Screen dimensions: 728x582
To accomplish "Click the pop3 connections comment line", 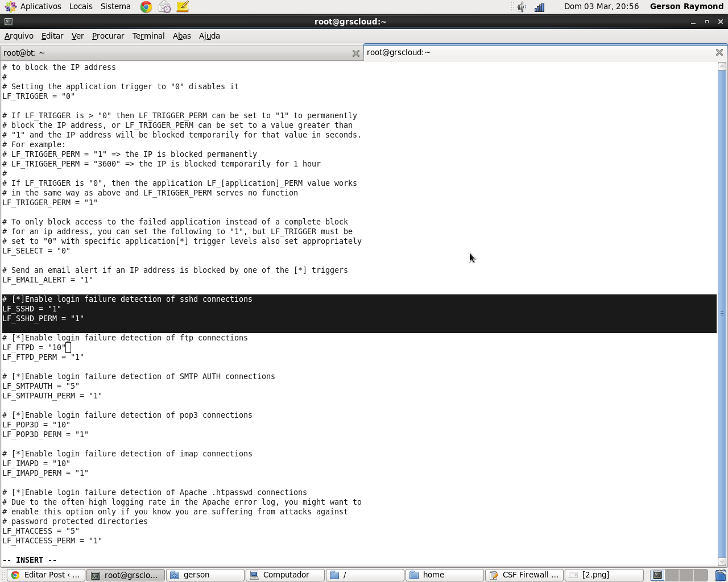I will (127, 415).
